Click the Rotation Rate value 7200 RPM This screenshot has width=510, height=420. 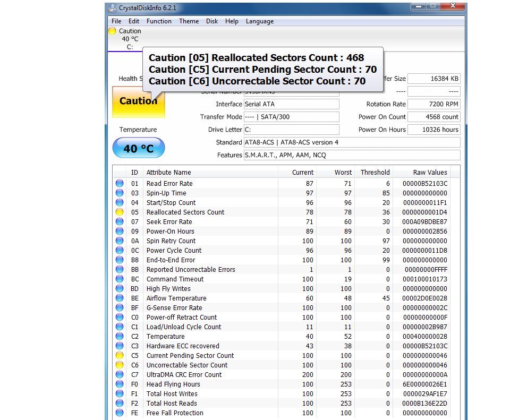click(434, 104)
